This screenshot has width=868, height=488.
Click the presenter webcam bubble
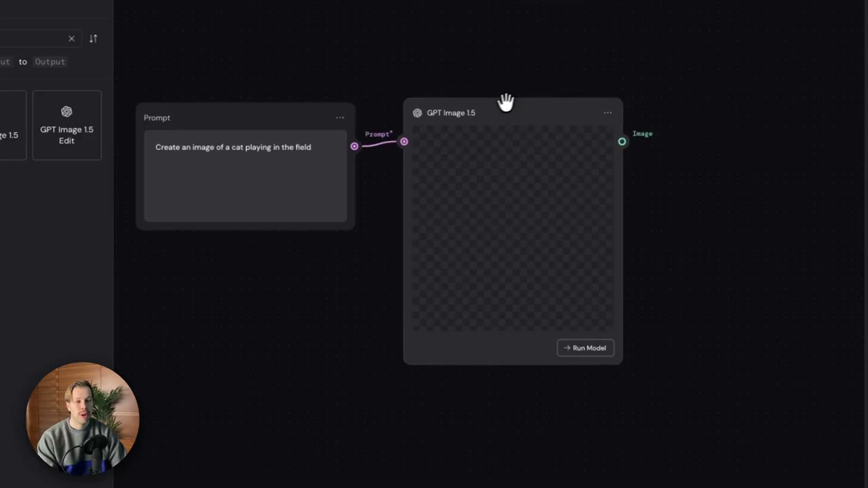[83, 418]
